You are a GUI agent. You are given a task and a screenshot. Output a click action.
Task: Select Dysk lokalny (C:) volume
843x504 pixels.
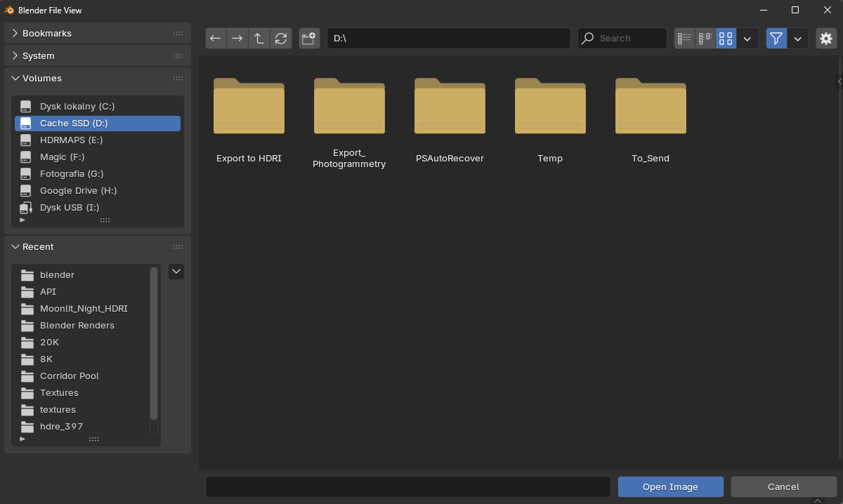98,106
